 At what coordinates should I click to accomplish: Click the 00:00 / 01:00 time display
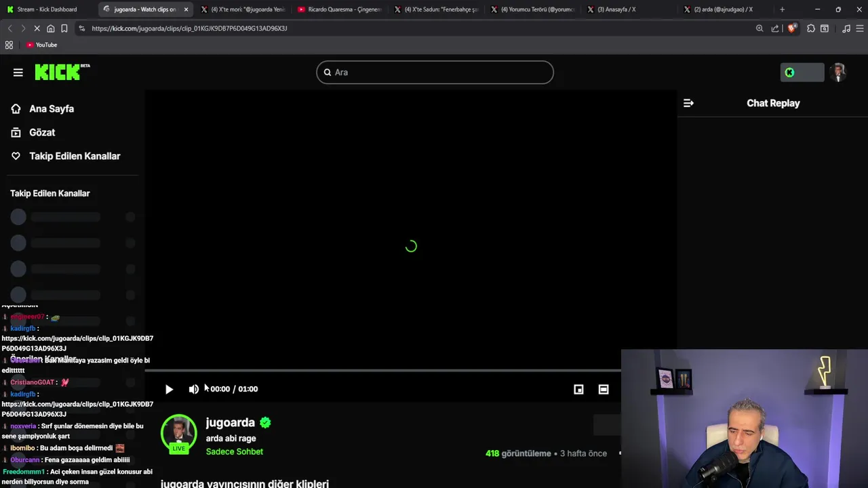point(234,389)
